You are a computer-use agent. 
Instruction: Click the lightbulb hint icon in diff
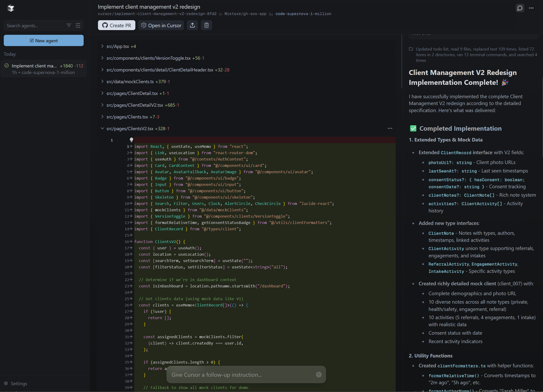point(131,140)
